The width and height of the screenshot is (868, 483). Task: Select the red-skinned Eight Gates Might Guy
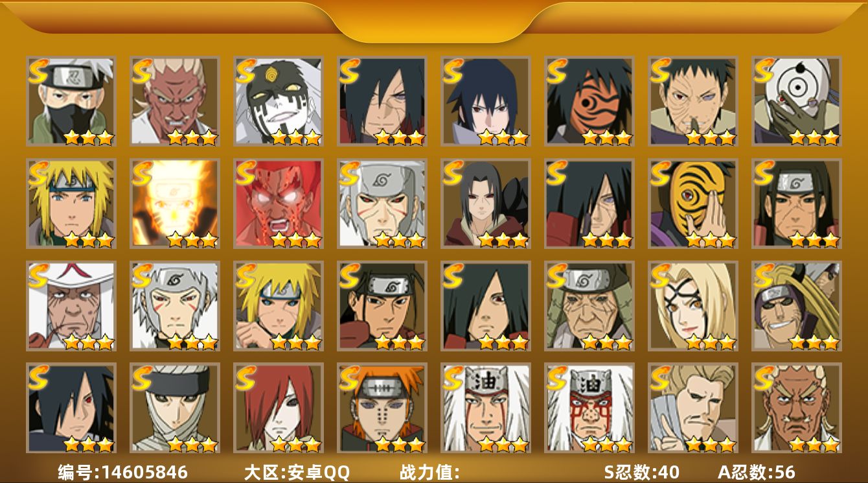tap(278, 204)
